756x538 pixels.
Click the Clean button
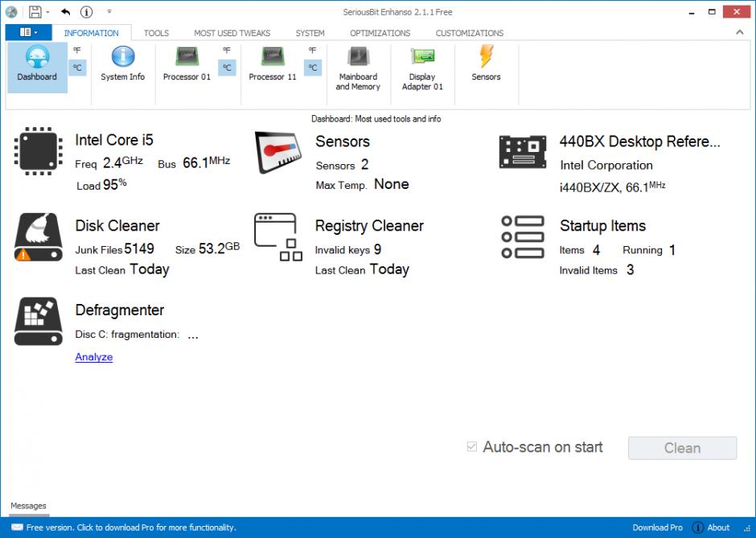tap(682, 448)
